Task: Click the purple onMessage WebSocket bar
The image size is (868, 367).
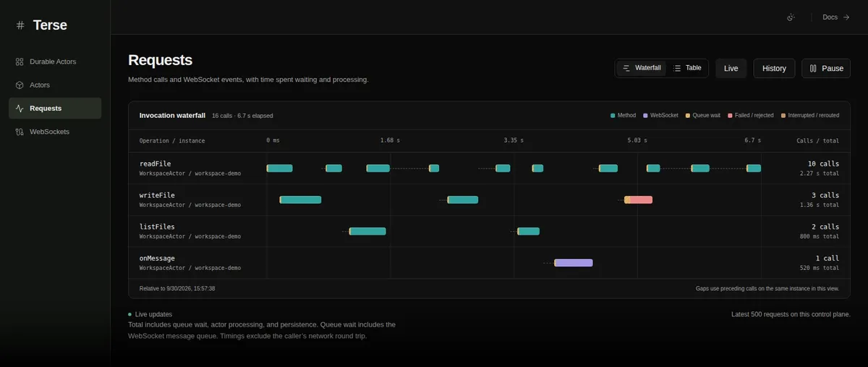Action: coord(574,263)
